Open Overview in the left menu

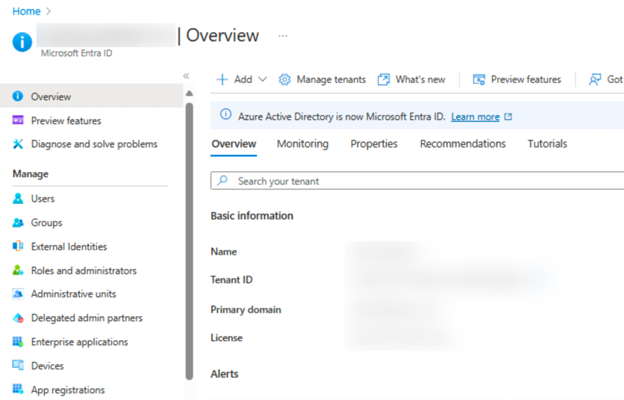coord(92,96)
